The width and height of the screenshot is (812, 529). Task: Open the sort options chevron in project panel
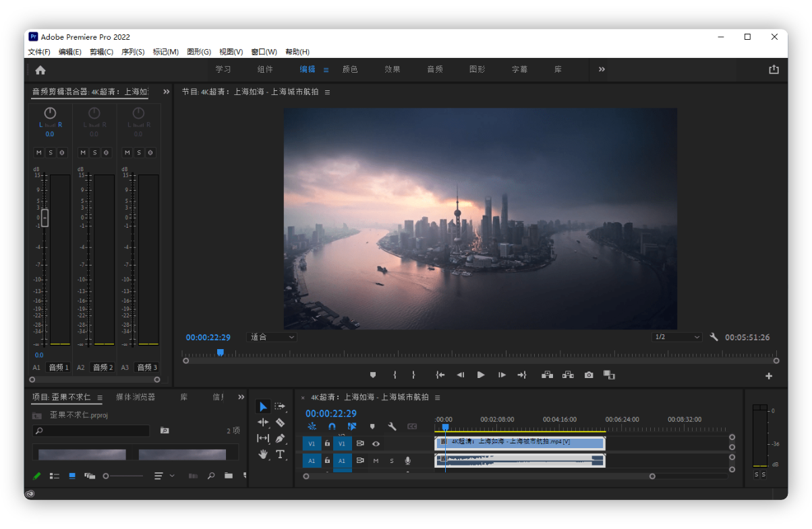pos(171,476)
